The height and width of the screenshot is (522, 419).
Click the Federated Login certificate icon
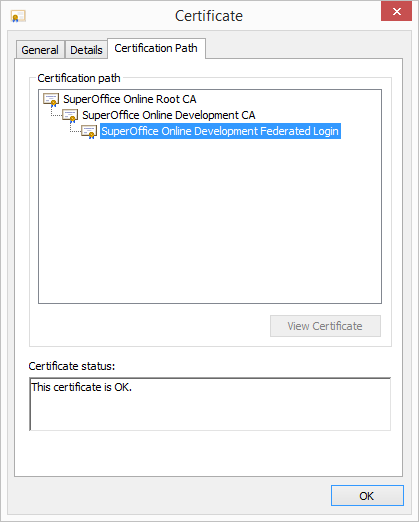tap(89, 131)
